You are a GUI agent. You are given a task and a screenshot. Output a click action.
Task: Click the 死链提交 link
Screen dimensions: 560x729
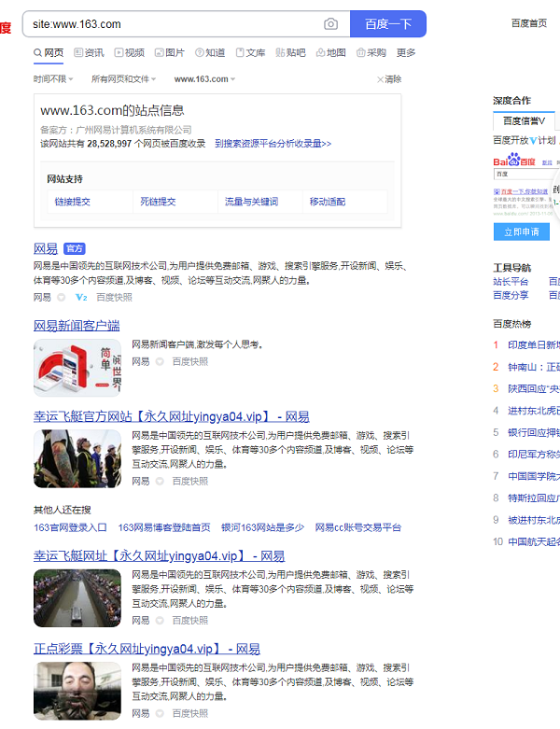coord(158,202)
